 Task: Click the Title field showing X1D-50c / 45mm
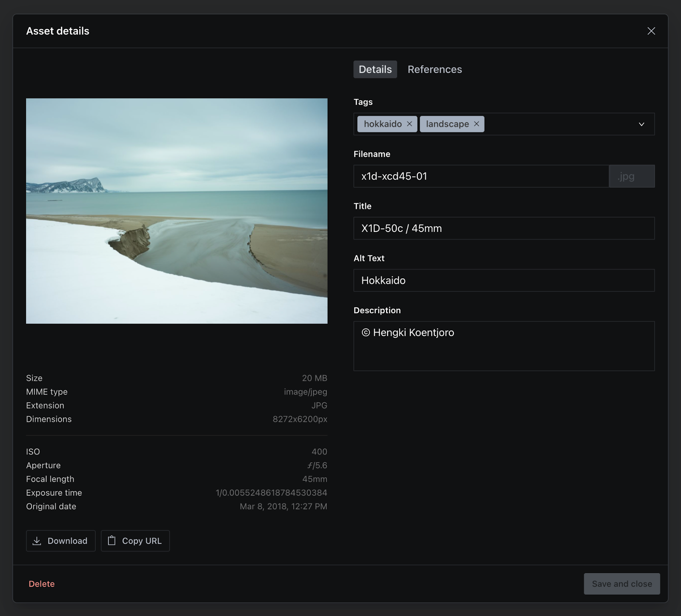click(504, 228)
